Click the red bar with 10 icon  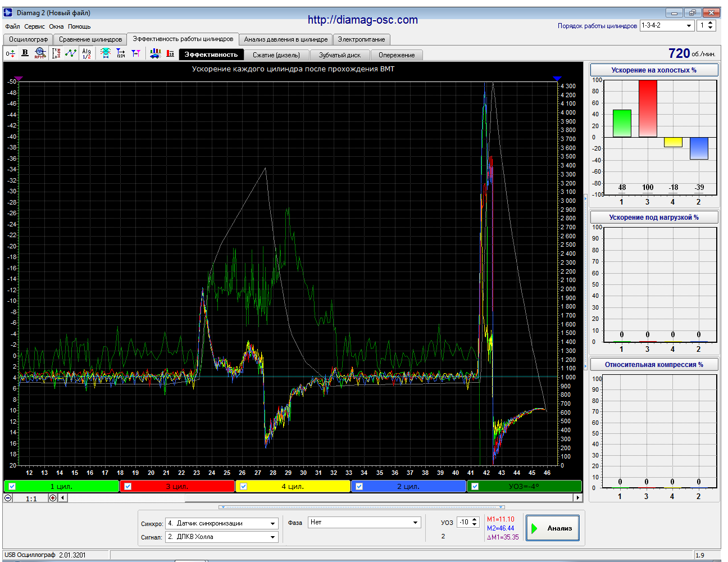(170, 53)
